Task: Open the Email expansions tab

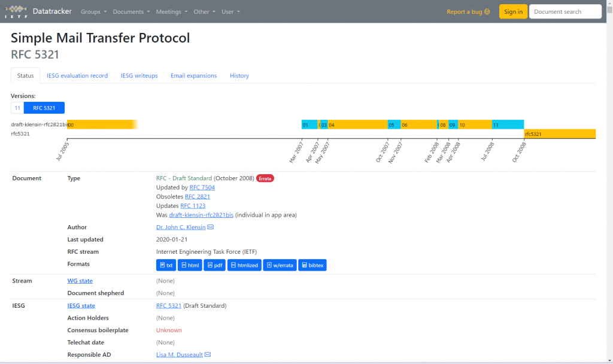Action: pyautogui.click(x=194, y=75)
